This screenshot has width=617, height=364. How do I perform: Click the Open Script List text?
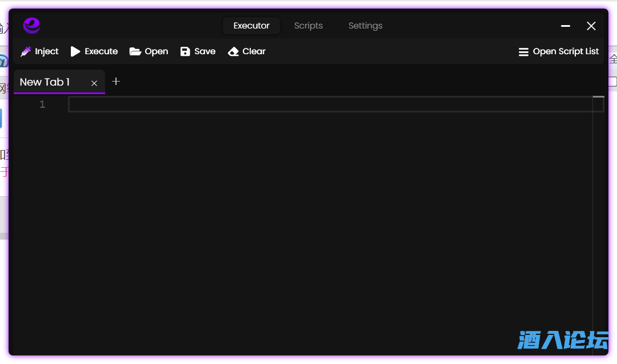click(x=566, y=51)
